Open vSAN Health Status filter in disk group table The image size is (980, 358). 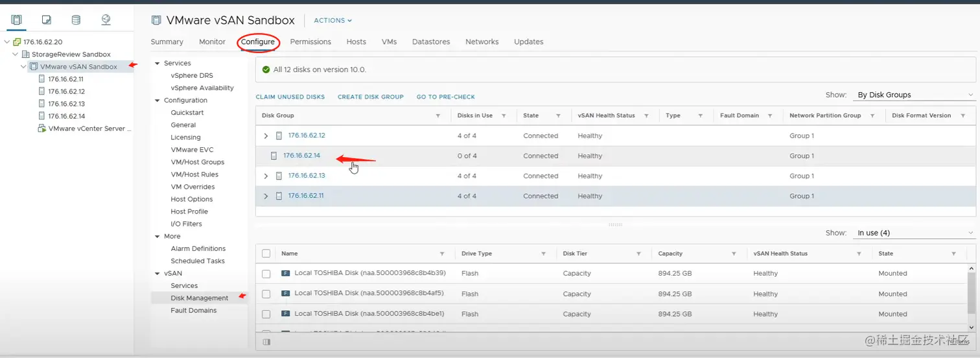(646, 115)
